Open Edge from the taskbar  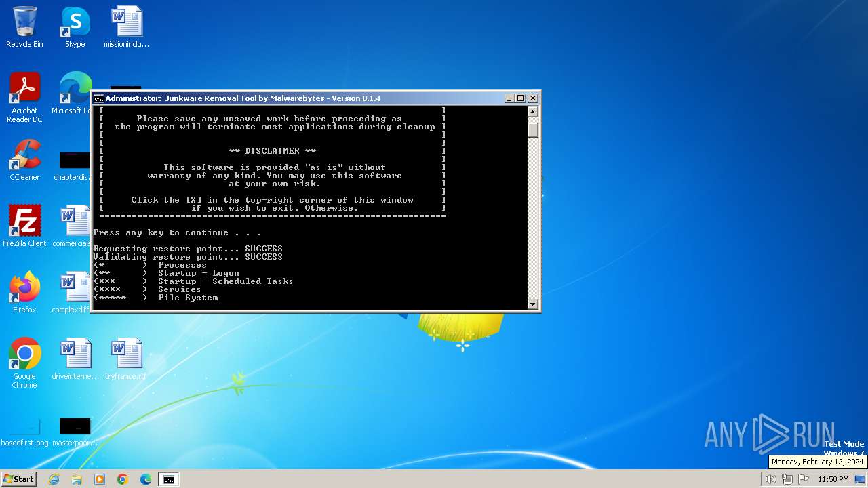click(145, 479)
